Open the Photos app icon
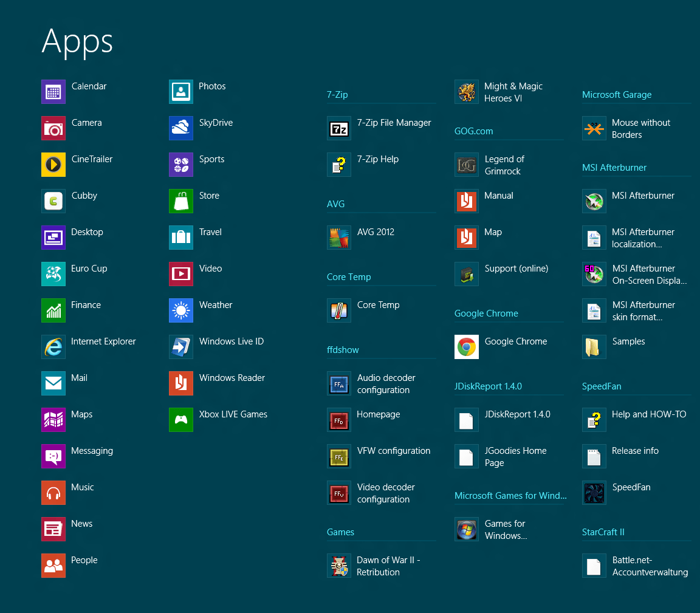The width and height of the screenshot is (700, 613). pos(181,92)
